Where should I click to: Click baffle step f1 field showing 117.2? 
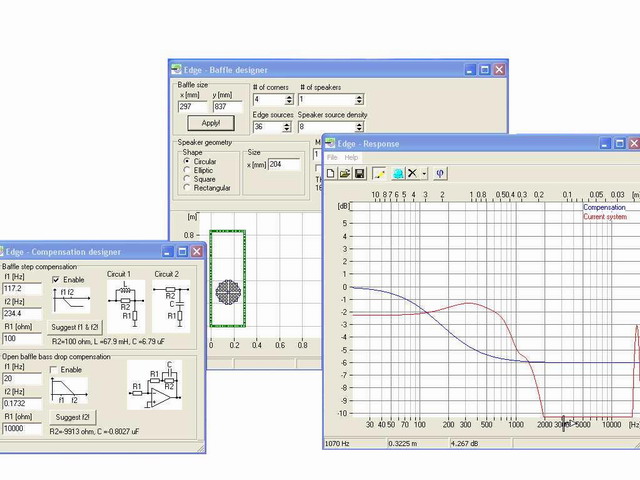coord(22,289)
